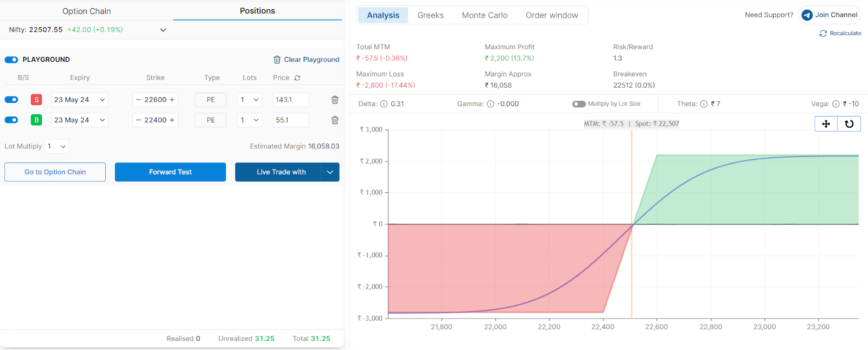Viewport: 868px width, 350px height.
Task: Open expiry dropdown for the buy leg
Action: pos(80,120)
